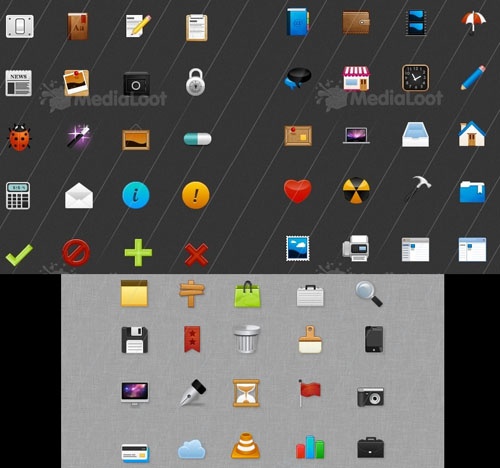Select the wooden signpost icon
The image size is (500, 468).
click(x=192, y=294)
